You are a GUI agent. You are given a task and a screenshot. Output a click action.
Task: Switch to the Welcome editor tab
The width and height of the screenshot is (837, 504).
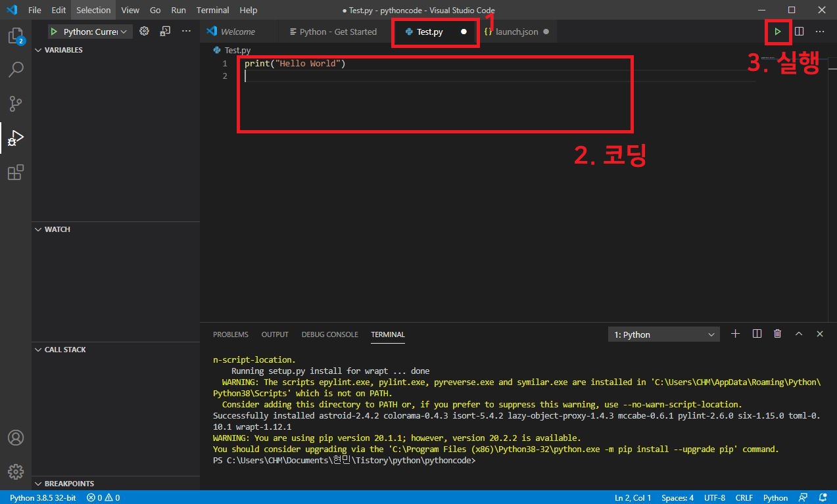click(239, 32)
